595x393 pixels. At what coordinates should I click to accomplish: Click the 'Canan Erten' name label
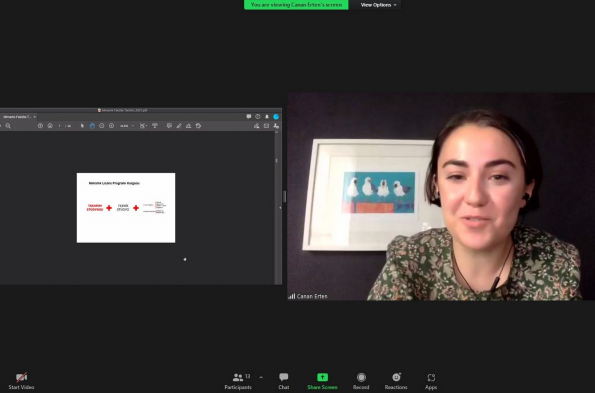click(x=312, y=296)
